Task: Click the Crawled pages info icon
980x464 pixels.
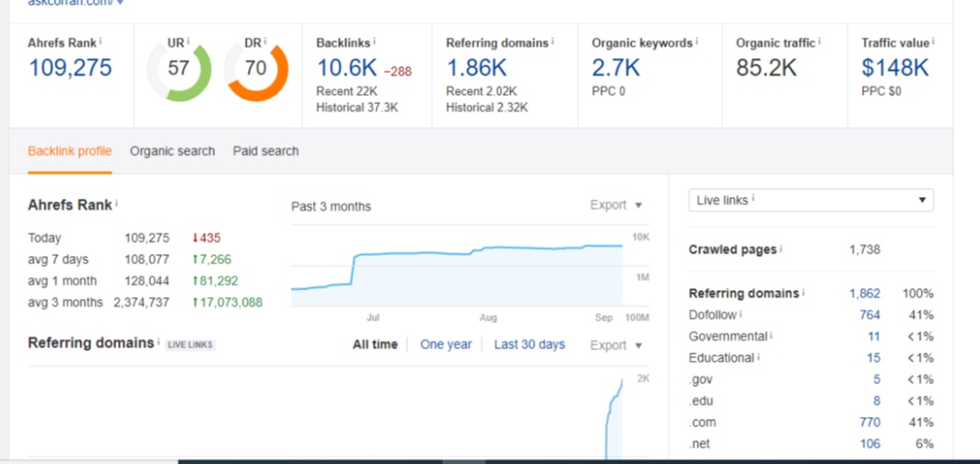Action: click(x=781, y=249)
